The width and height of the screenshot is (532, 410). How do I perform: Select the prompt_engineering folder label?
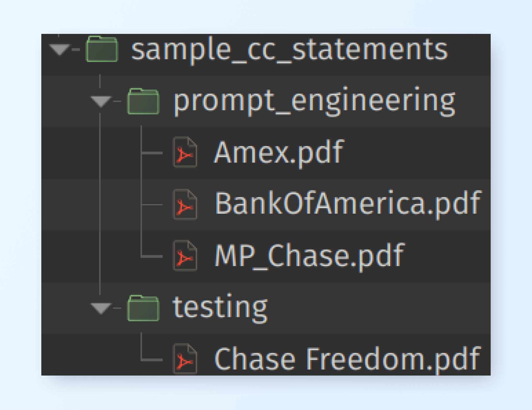click(314, 101)
